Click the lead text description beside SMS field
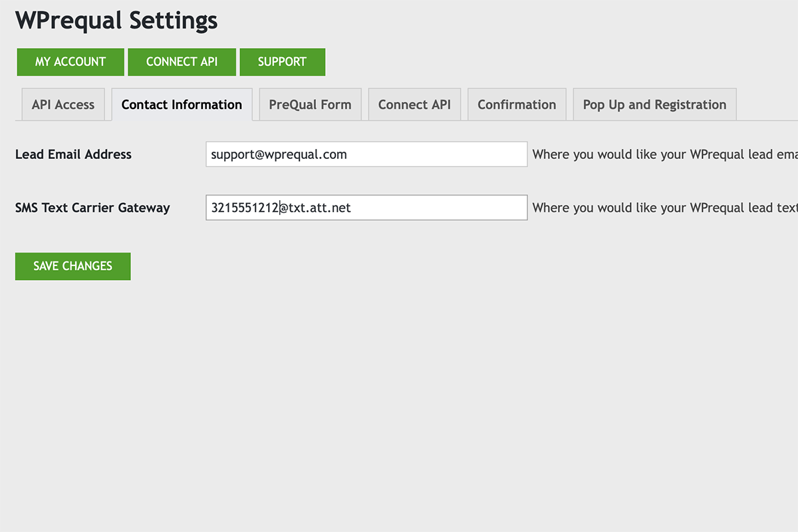This screenshot has width=798, height=532. 665,207
